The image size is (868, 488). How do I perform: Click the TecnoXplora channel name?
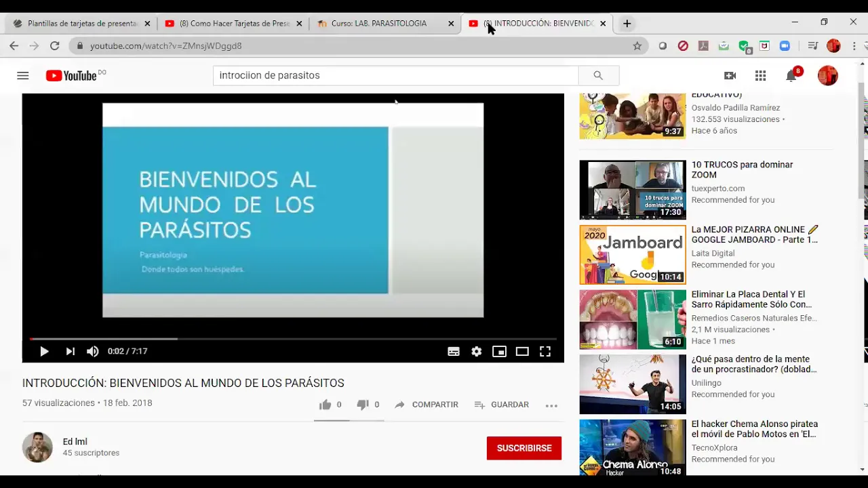[714, 448]
